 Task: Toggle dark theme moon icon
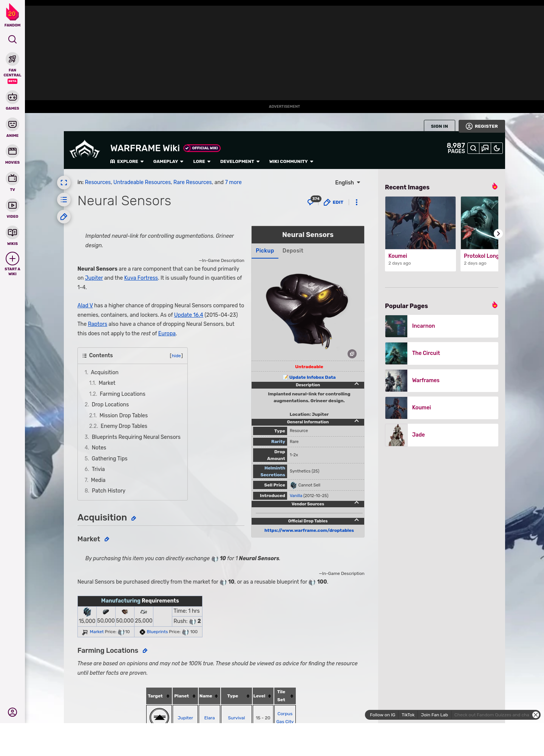pos(497,148)
